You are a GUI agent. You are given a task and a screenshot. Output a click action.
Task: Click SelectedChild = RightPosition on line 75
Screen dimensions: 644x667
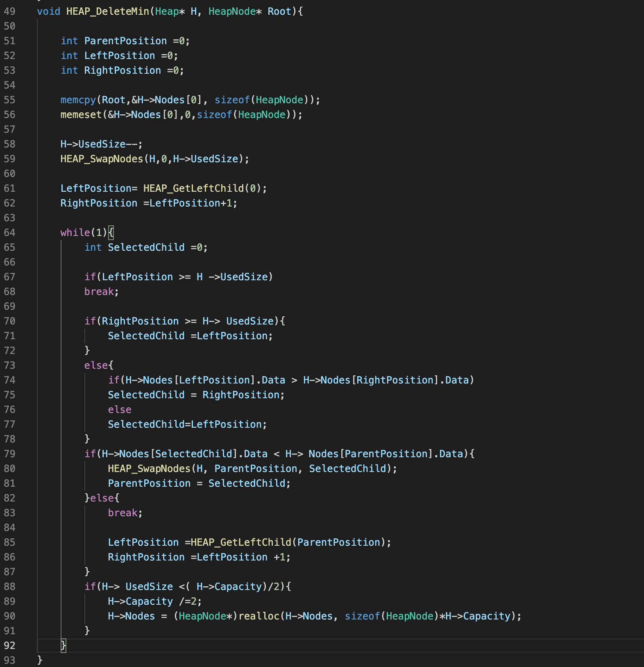tap(196, 395)
